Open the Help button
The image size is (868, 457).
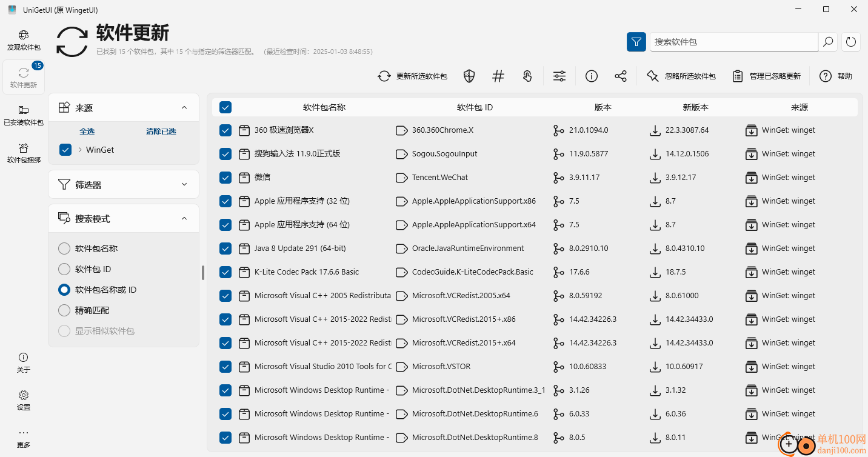[836, 76]
